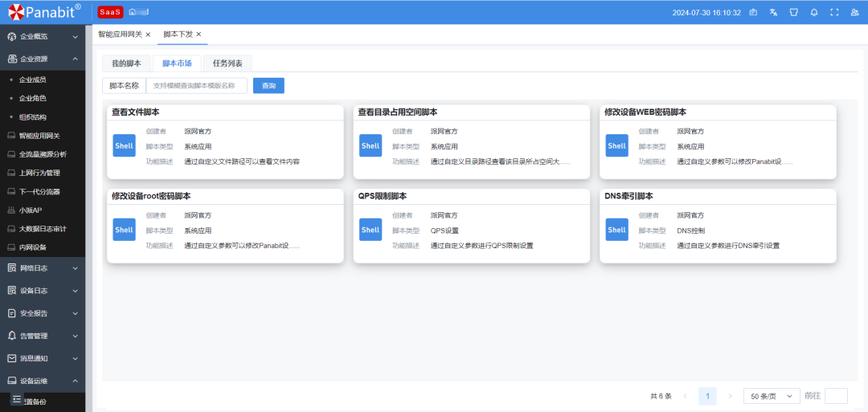Image resolution: width=868 pixels, height=412 pixels.
Task: Click Shell icon on 修改设备root密码脚本 card
Action: pyautogui.click(x=124, y=230)
